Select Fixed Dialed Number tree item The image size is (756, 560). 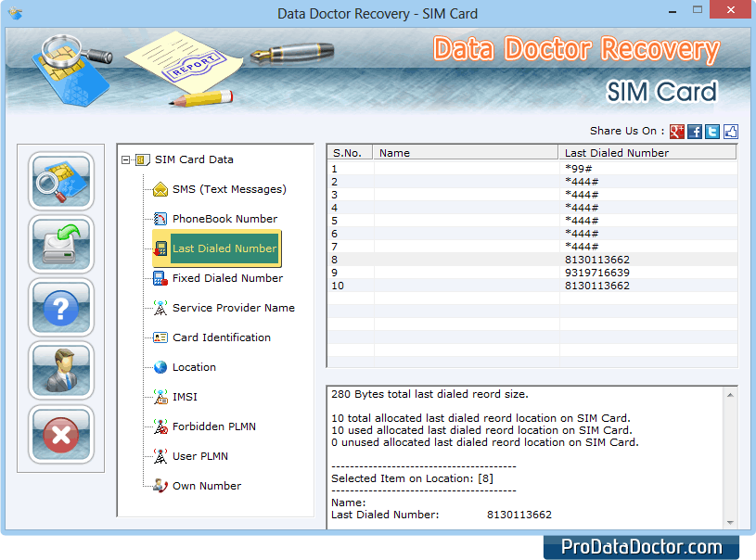(227, 278)
